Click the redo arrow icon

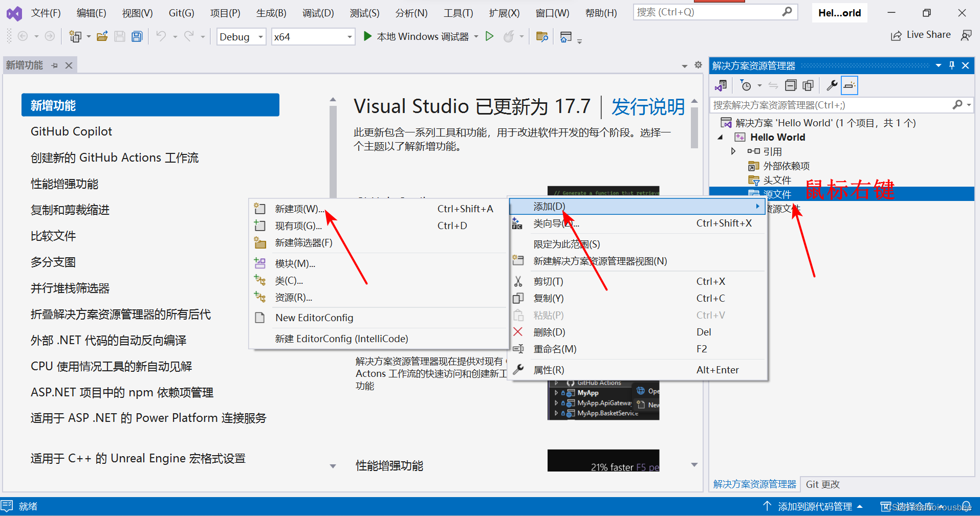(x=189, y=36)
